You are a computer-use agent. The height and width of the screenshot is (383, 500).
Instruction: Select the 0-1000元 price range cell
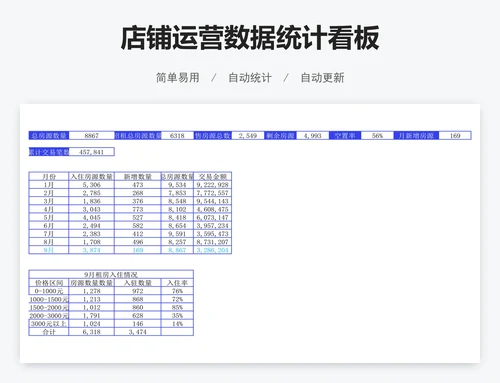pos(49,291)
